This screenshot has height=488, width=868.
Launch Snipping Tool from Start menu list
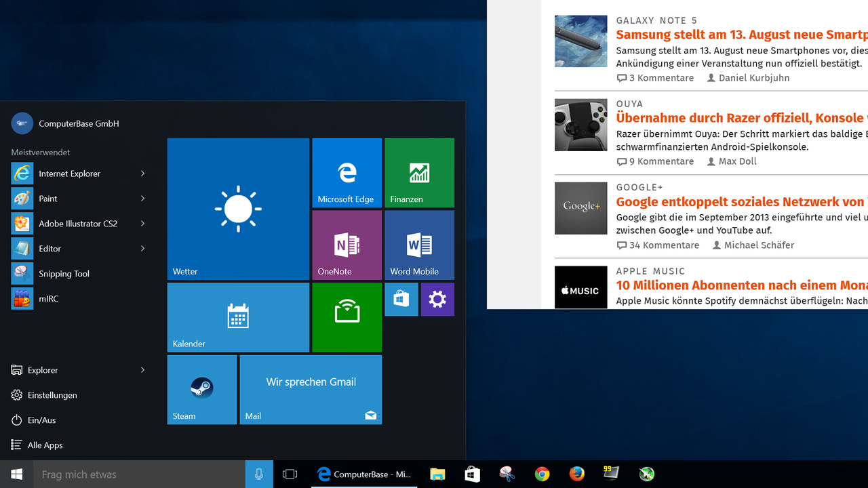pos(79,274)
